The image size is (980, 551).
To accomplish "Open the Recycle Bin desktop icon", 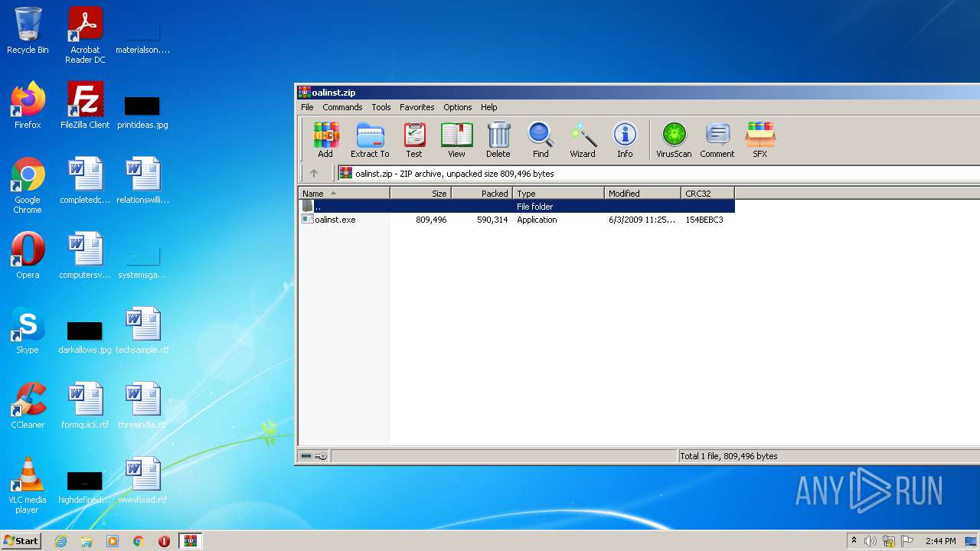I will tap(28, 31).
